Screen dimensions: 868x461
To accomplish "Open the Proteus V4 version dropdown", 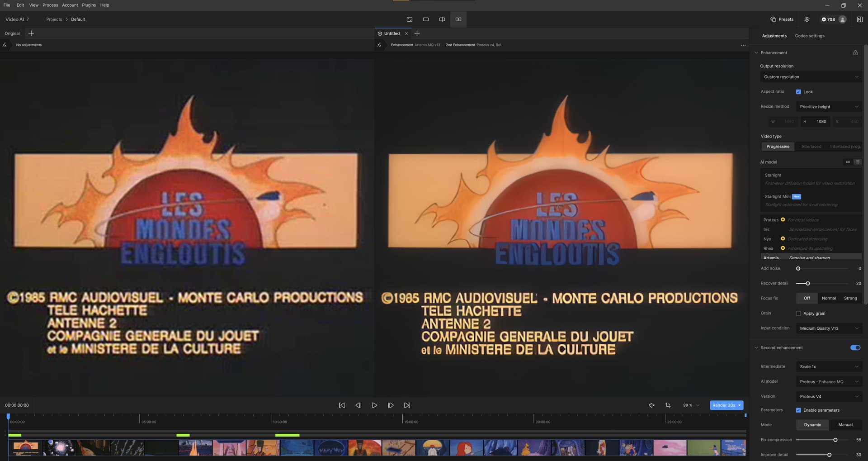I will coord(829,397).
